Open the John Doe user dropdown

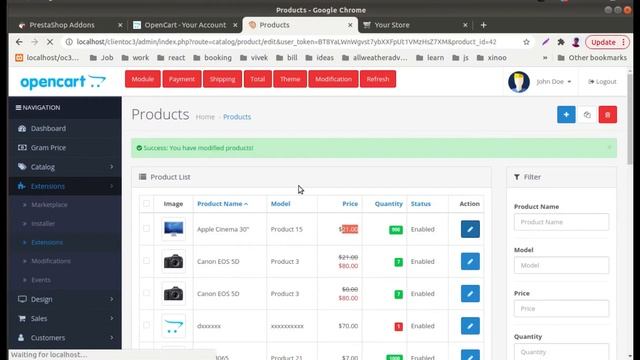pos(554,82)
